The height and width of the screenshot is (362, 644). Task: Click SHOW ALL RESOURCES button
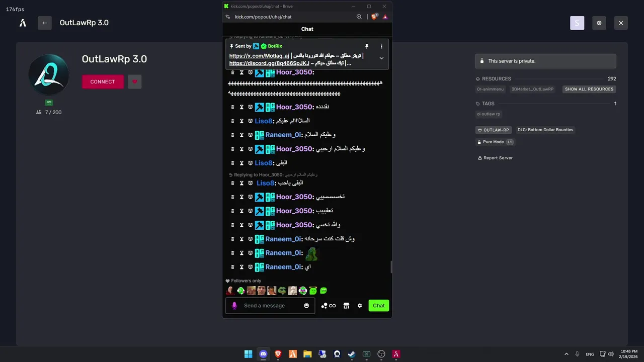589,89
